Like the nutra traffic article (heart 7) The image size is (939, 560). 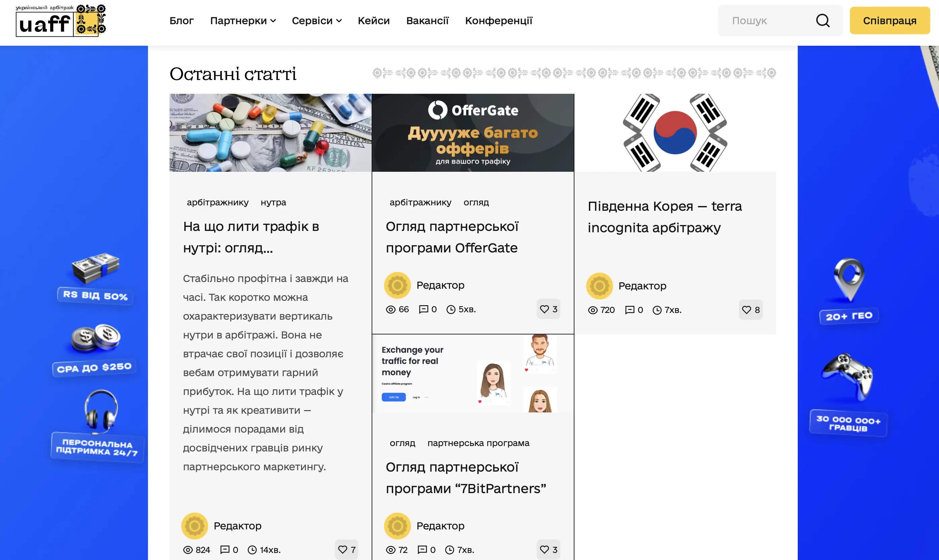347,550
